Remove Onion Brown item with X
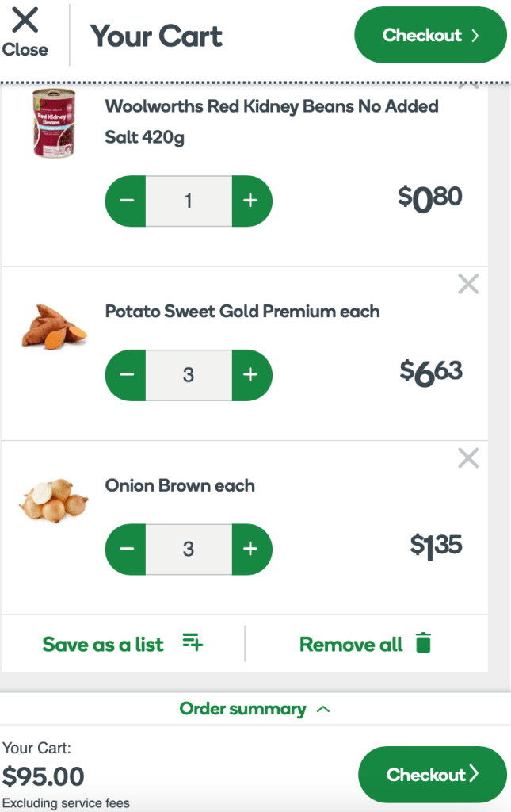Image resolution: width=511 pixels, height=812 pixels. click(468, 458)
